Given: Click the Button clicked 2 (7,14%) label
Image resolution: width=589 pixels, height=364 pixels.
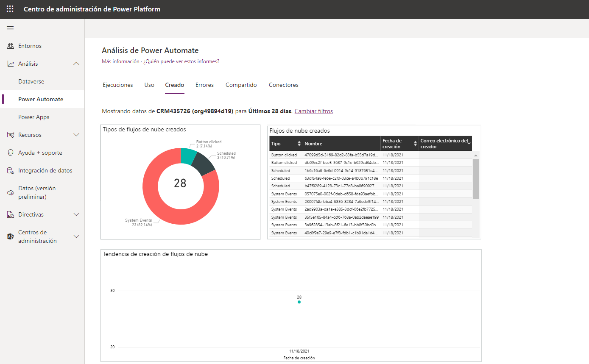Looking at the screenshot, I should (x=209, y=144).
